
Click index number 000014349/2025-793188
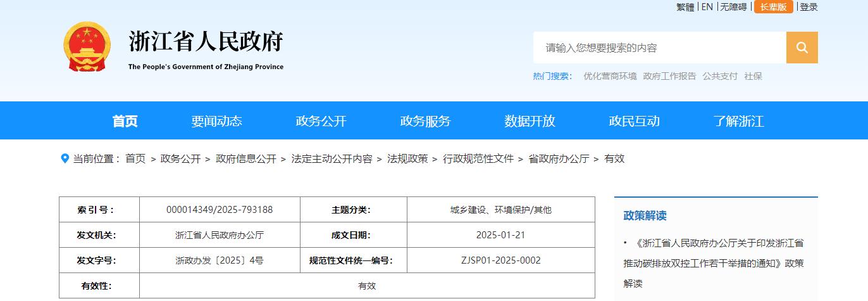(220, 210)
